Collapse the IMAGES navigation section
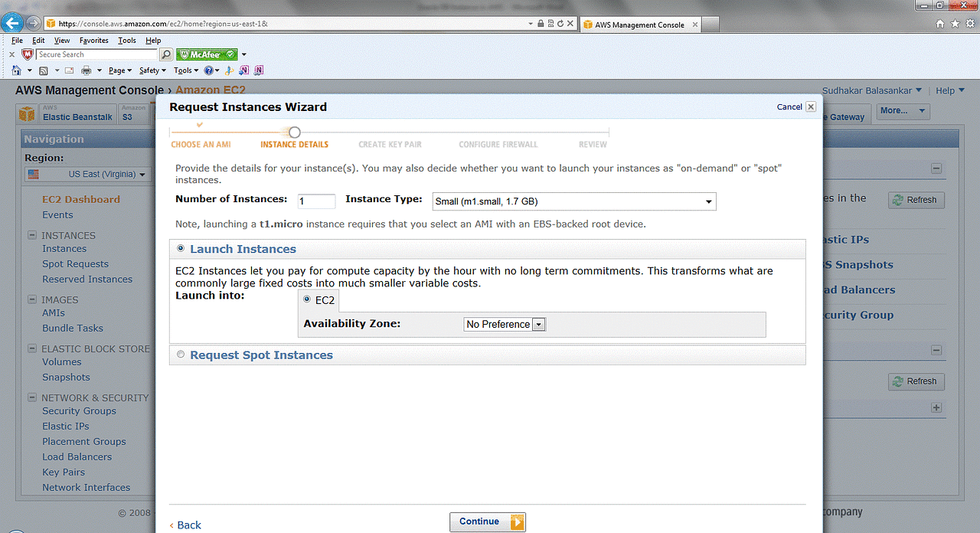Image resolution: width=980 pixels, height=533 pixels. (32, 299)
